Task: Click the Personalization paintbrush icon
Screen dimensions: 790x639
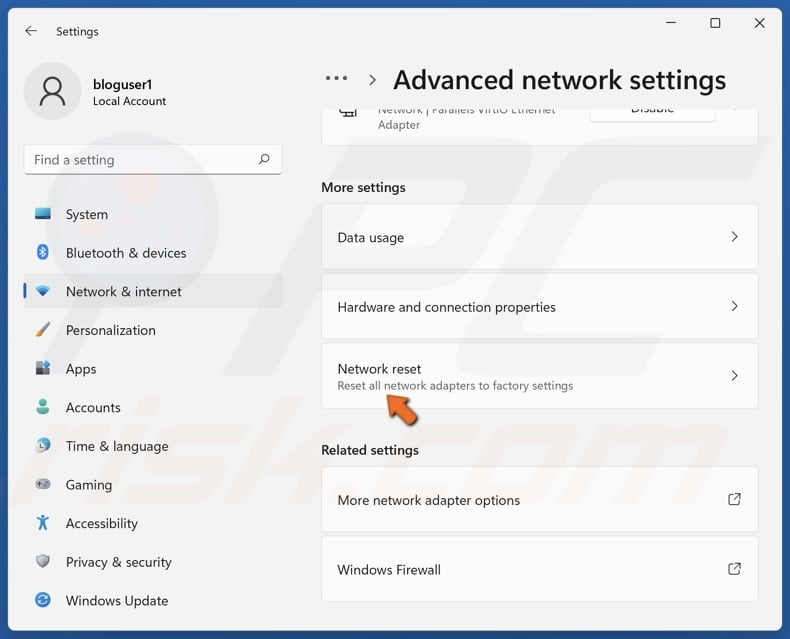Action: (43, 330)
